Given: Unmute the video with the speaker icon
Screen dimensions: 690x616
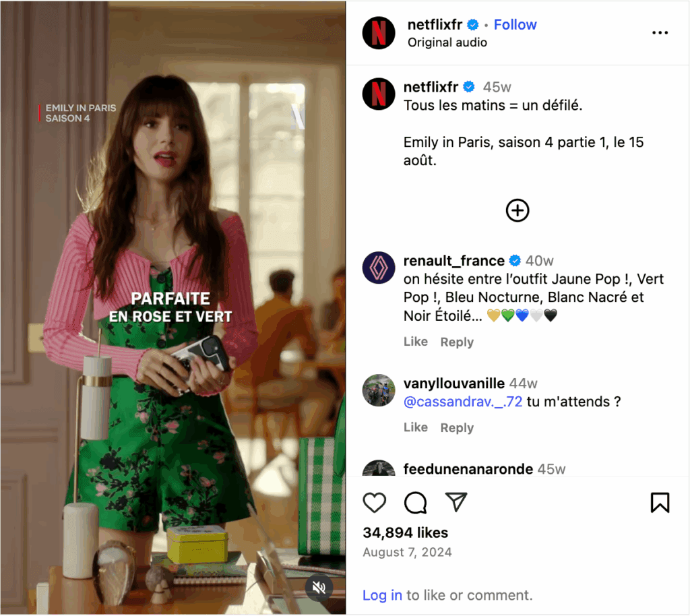Looking at the screenshot, I should [319, 587].
